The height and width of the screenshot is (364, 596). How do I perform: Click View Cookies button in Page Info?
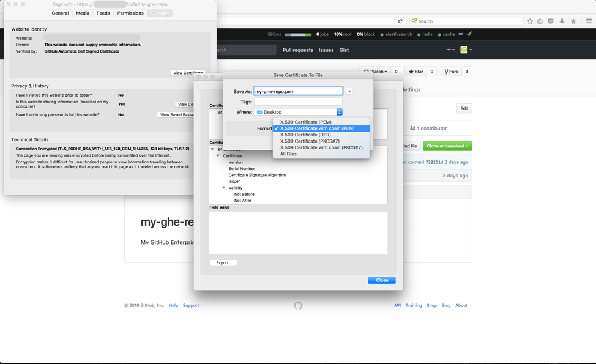185,104
